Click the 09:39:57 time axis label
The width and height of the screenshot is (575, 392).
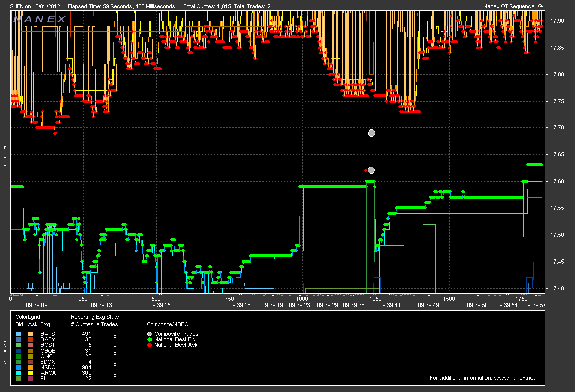coord(535,305)
